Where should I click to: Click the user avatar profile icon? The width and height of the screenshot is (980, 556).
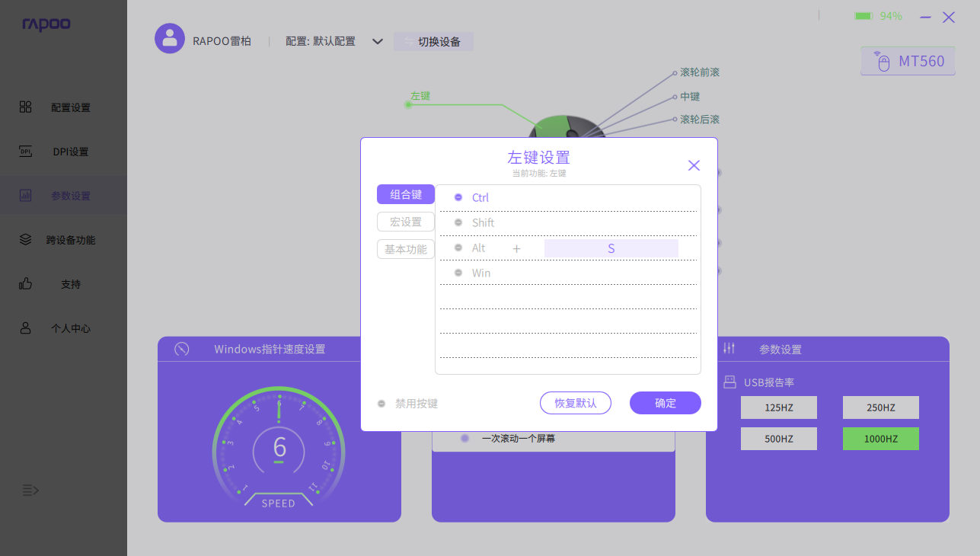click(170, 39)
